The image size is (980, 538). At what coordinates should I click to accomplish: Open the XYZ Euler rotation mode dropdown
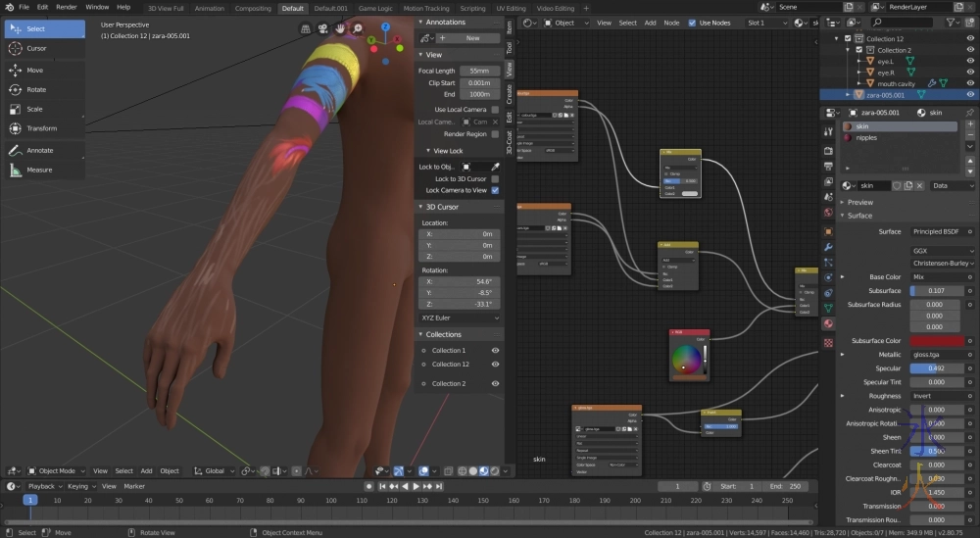pos(460,318)
